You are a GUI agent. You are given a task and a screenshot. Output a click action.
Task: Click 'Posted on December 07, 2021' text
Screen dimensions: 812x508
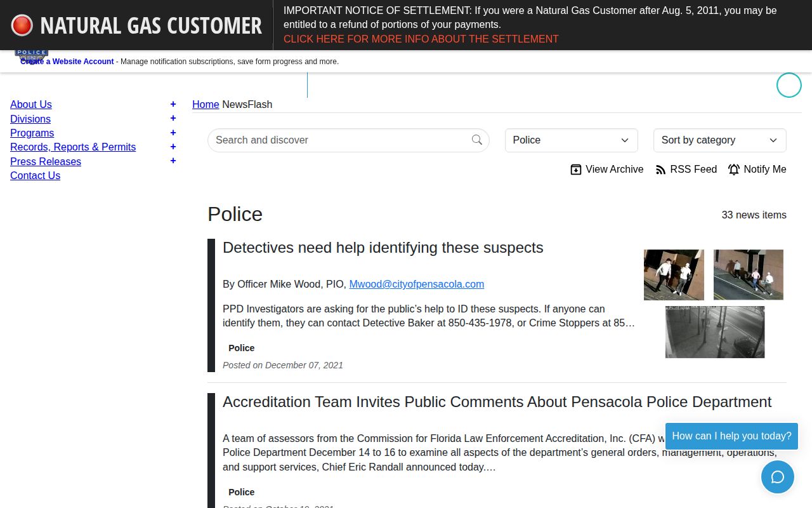click(x=283, y=365)
